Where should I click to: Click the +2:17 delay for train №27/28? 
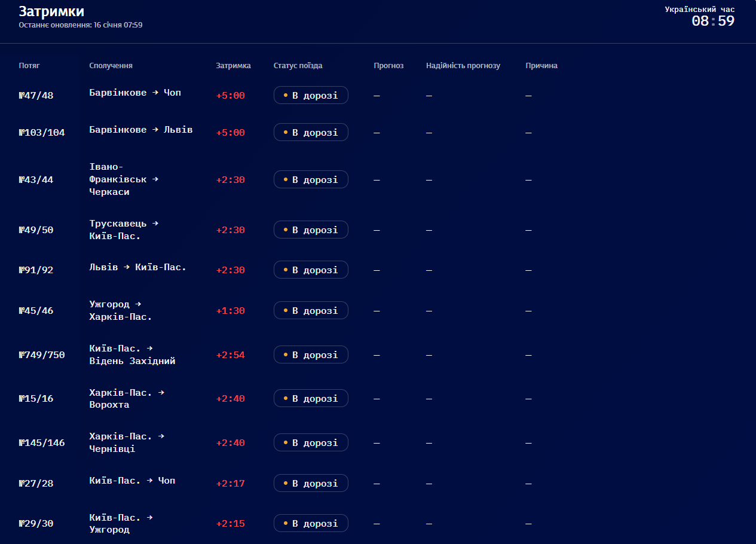(x=230, y=484)
